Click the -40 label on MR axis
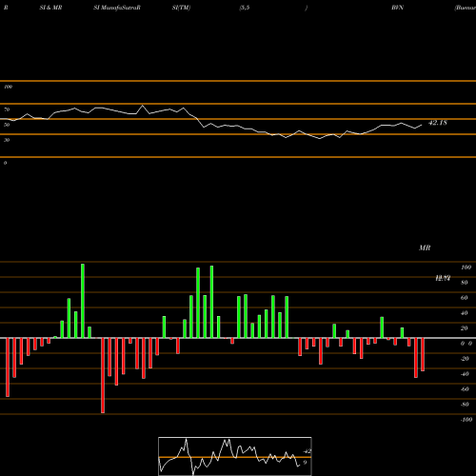The width and height of the screenshot is (476, 476). [465, 374]
